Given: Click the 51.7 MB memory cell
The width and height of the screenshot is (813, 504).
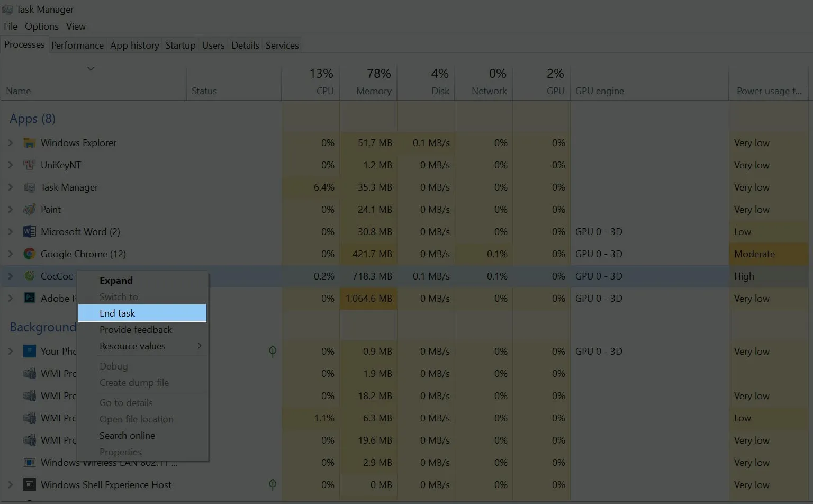Looking at the screenshot, I should pos(368,143).
